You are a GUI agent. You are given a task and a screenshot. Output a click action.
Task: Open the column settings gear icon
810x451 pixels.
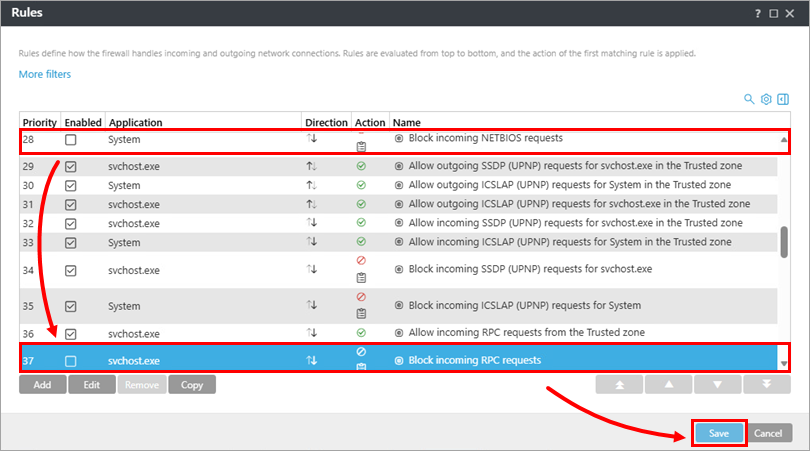point(766,99)
